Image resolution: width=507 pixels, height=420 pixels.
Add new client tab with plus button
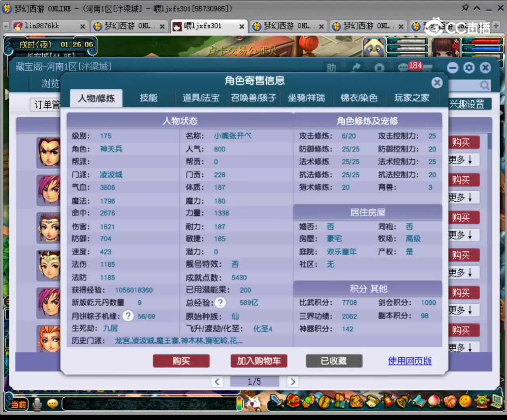[x=496, y=26]
